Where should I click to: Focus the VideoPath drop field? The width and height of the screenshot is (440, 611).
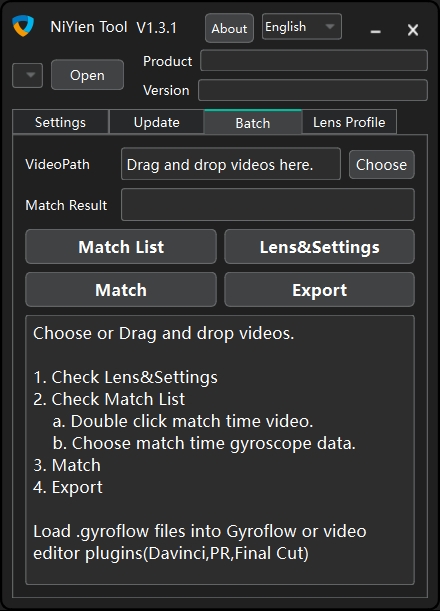[231, 164]
